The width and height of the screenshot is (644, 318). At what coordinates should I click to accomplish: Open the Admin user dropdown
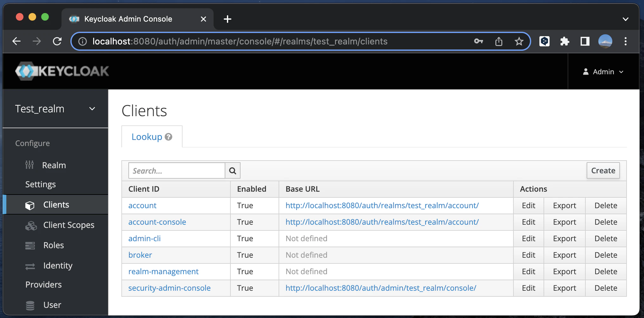tap(603, 72)
